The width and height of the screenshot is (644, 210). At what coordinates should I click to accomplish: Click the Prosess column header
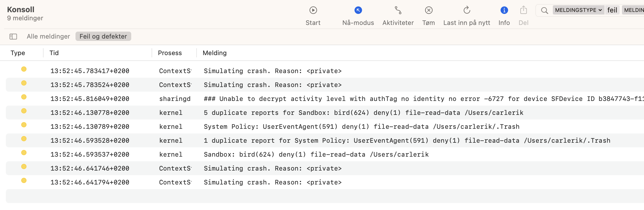click(x=170, y=53)
